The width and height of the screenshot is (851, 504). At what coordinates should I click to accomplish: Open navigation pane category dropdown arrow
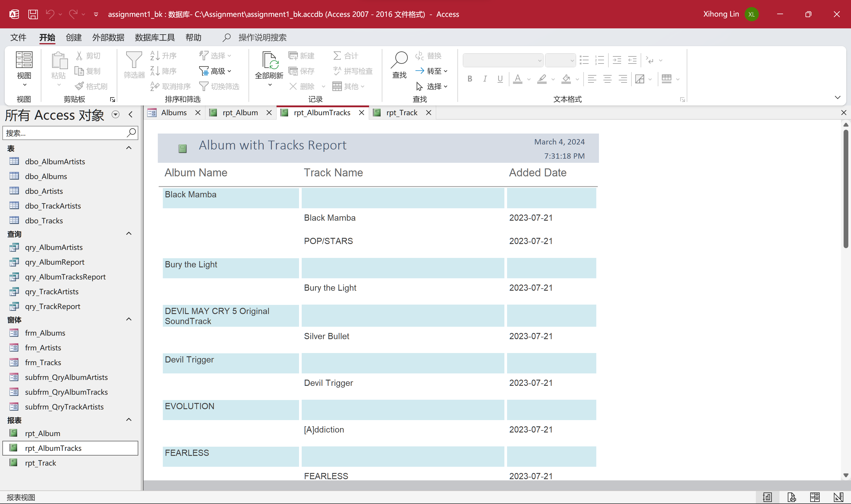tap(116, 114)
